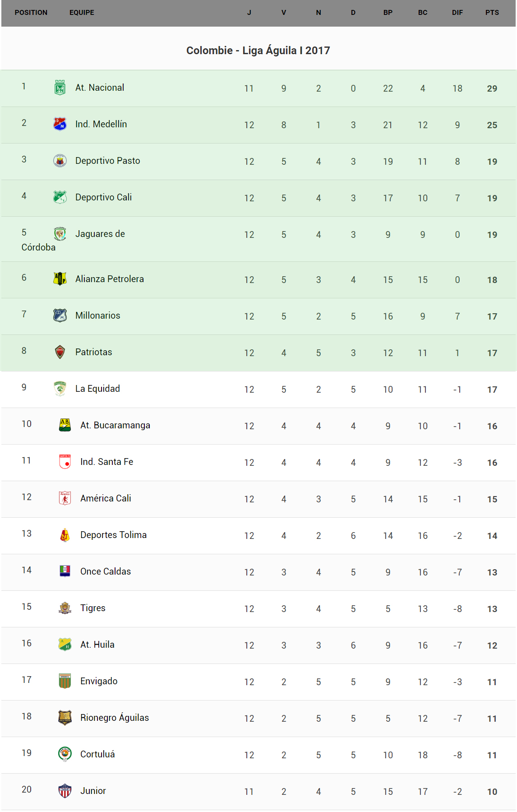Click the POSITION column header
Image resolution: width=517 pixels, height=812 pixels.
[31, 13]
